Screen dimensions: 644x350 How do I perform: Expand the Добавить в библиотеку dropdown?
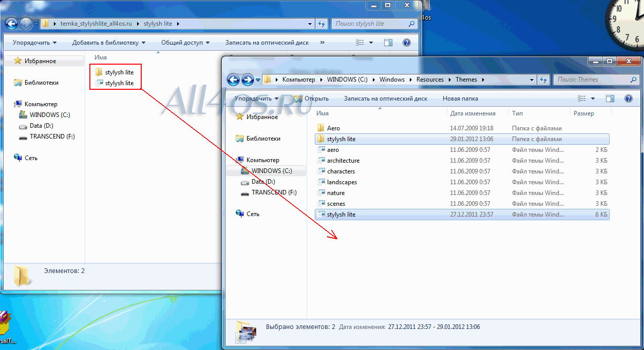pyautogui.click(x=109, y=43)
